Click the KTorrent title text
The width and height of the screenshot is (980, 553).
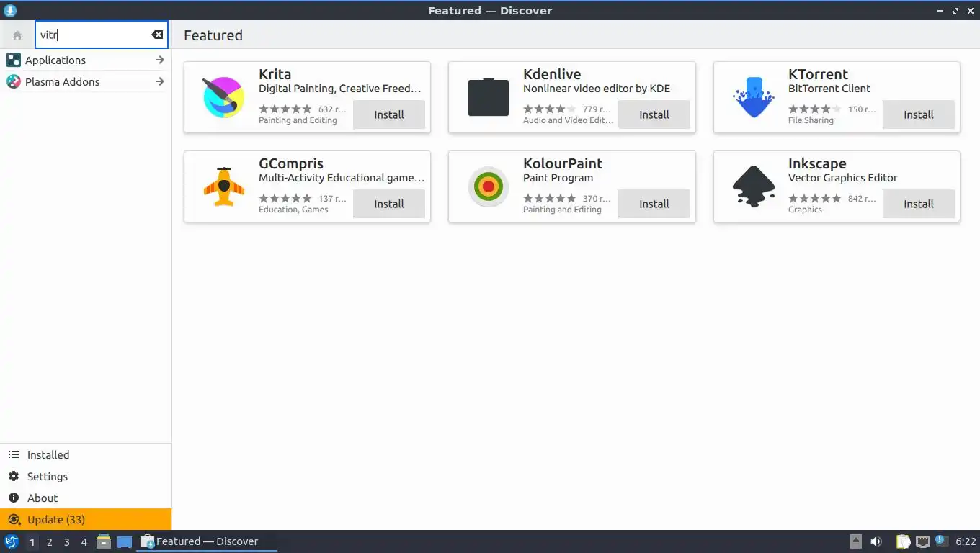click(x=818, y=74)
